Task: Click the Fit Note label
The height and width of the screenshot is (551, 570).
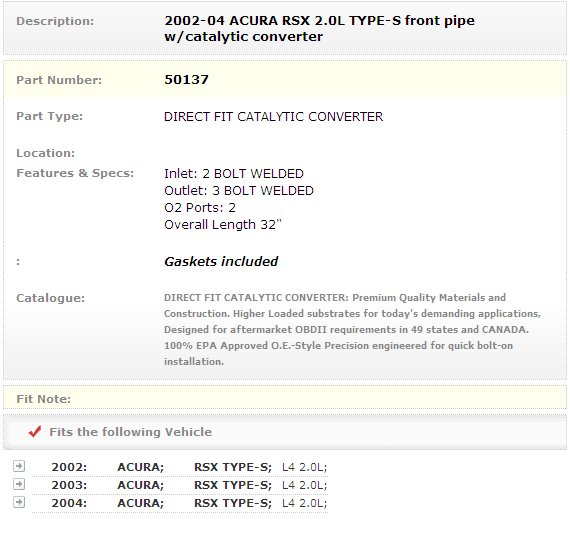Action: pyautogui.click(x=44, y=399)
